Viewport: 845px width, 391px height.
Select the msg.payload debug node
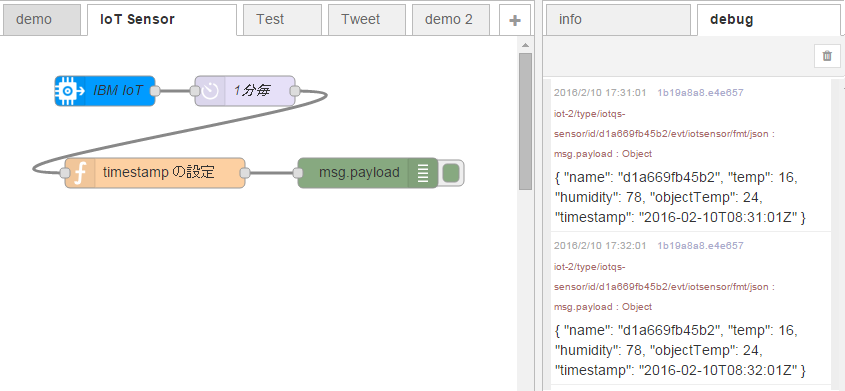coord(368,173)
